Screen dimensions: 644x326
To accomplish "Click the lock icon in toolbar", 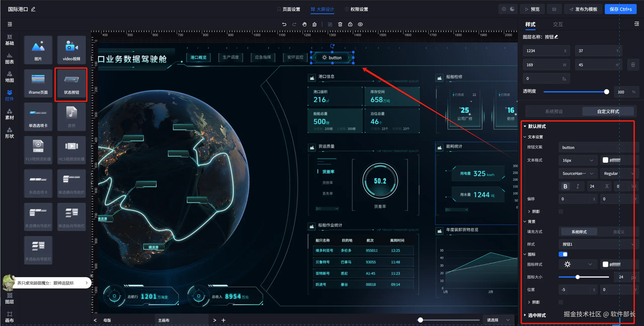I will pos(350,24).
